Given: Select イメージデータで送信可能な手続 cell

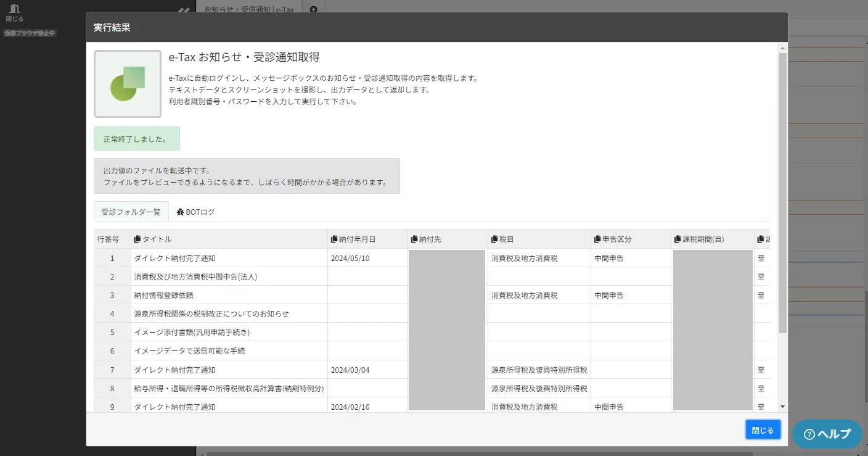Looking at the screenshot, I should tap(229, 350).
